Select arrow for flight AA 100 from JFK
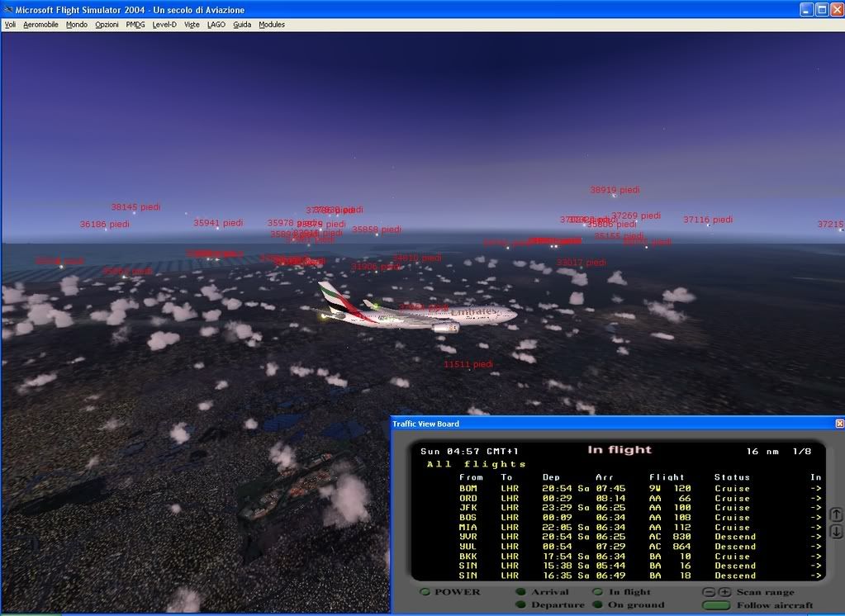 pos(816,508)
